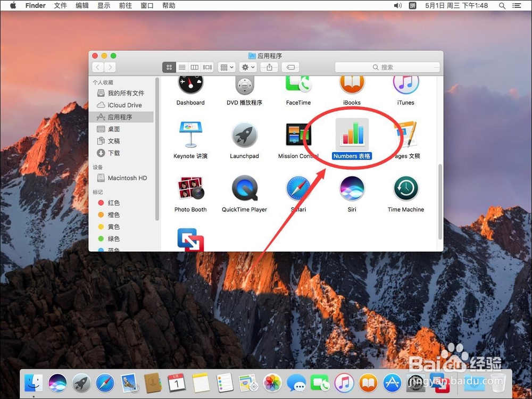Open Macintosh HD in the sidebar

tap(121, 178)
